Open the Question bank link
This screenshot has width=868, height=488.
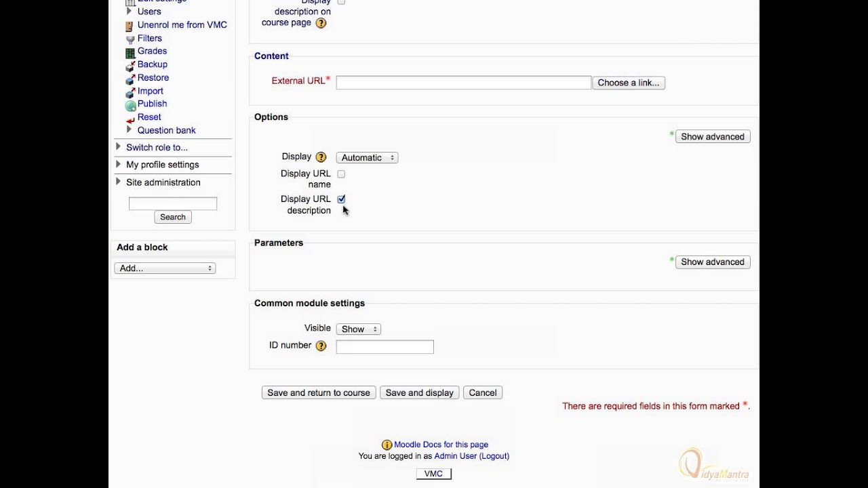[x=167, y=130]
